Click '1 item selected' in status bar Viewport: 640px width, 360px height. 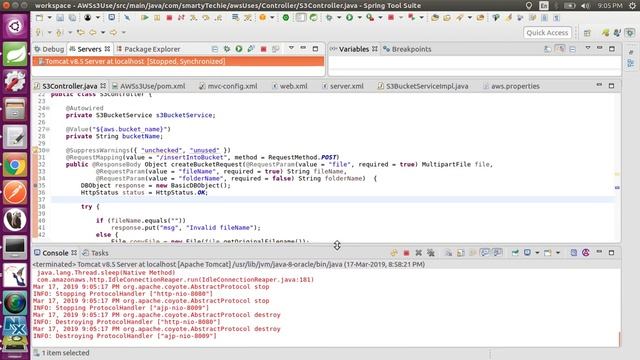(x=65, y=353)
